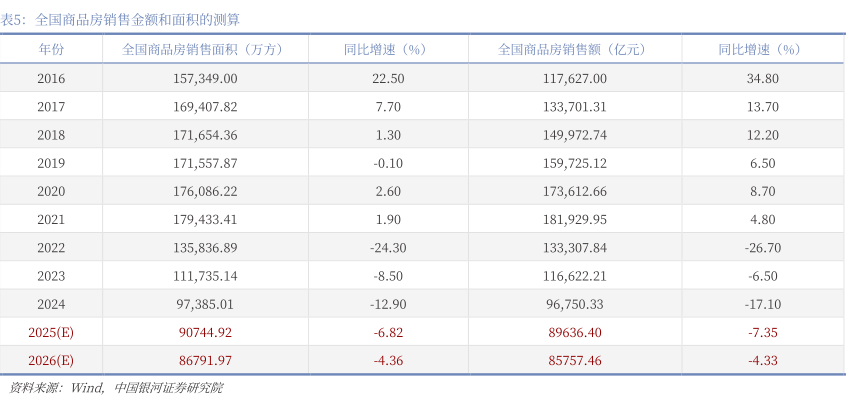860x401 pixels.
Task: Select the 2025 forecast value 89636.40
Action: 572,332
